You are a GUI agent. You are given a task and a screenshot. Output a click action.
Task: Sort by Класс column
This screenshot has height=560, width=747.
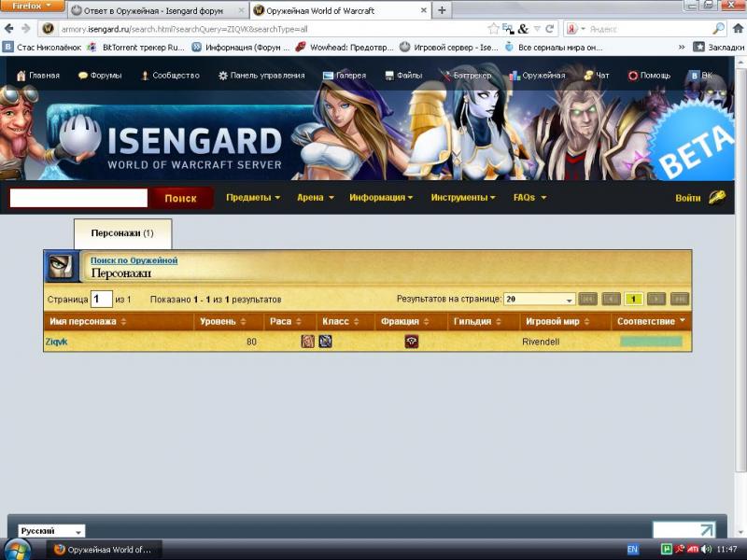tap(341, 321)
